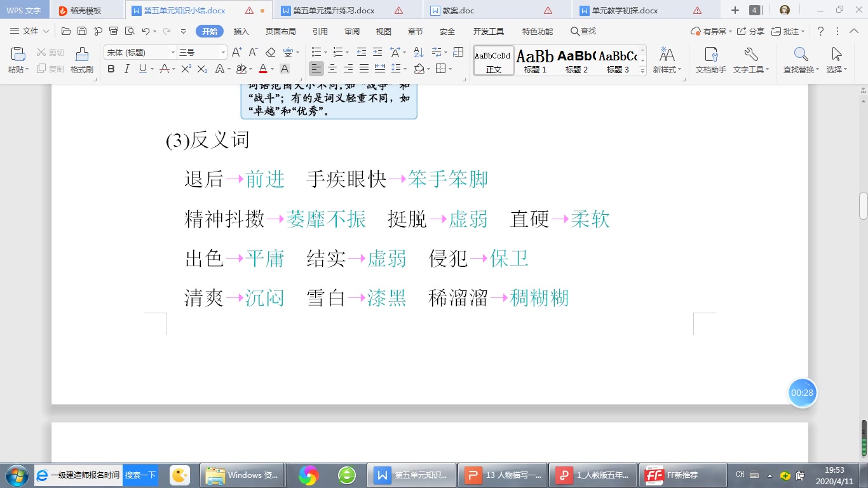868x488 pixels.
Task: Open the font size 三号 dropdown
Action: point(223,52)
